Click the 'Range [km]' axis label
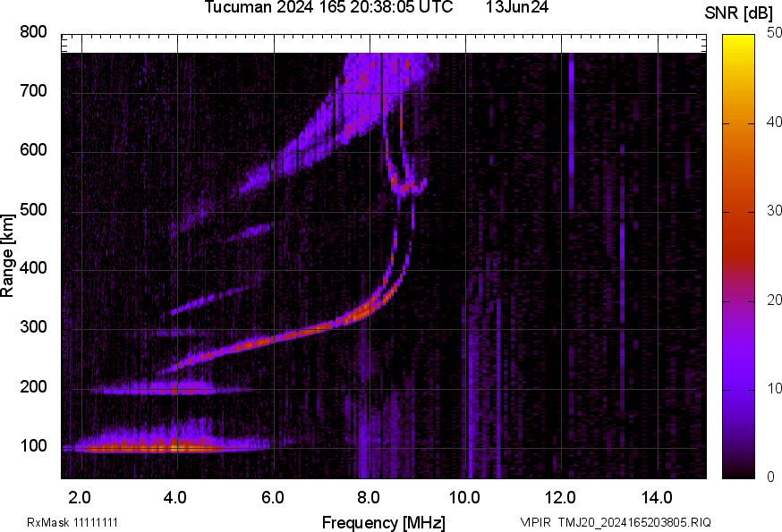The image size is (782, 532). coord(7,256)
